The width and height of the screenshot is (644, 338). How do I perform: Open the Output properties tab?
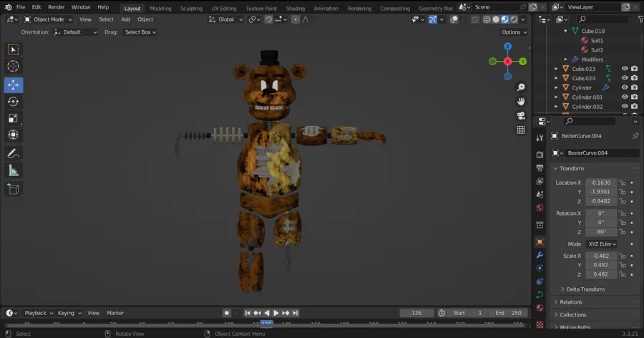[540, 168]
